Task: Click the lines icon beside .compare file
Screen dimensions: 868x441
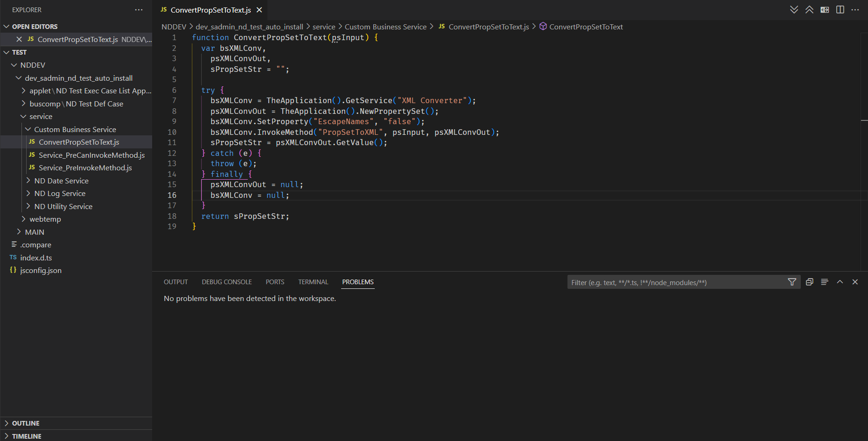Action: point(14,245)
